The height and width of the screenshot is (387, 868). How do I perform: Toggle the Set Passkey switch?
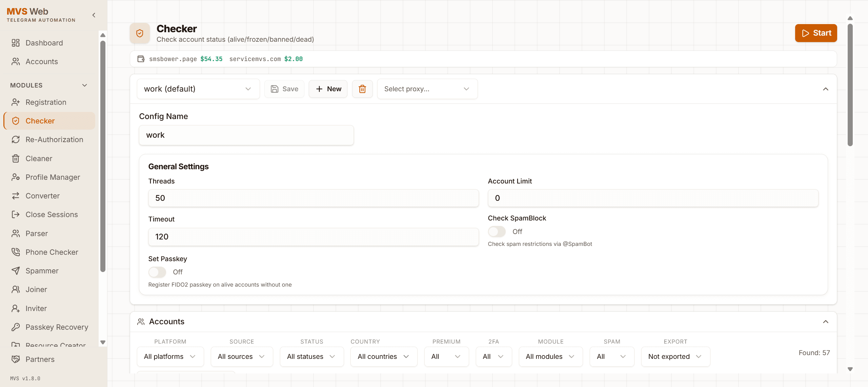pos(157,272)
